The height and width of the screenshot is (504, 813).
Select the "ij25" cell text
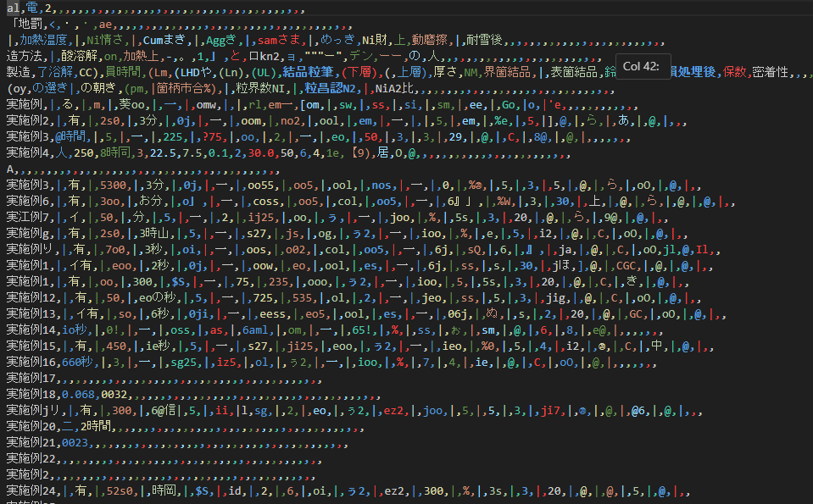261,218
